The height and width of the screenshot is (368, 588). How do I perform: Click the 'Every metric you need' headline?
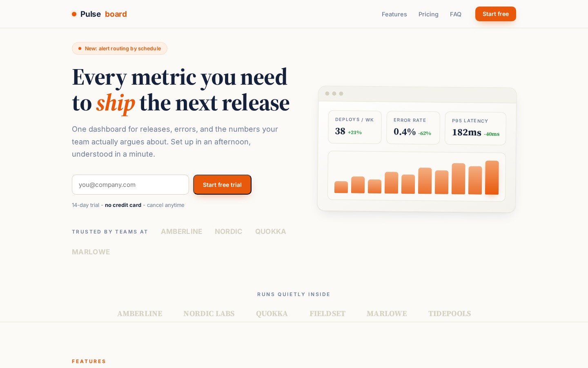[180, 77]
